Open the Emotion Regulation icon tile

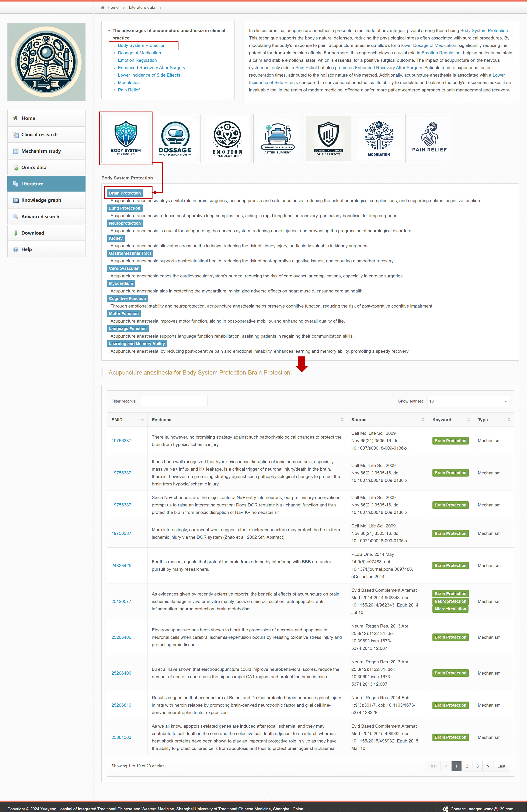(x=227, y=138)
